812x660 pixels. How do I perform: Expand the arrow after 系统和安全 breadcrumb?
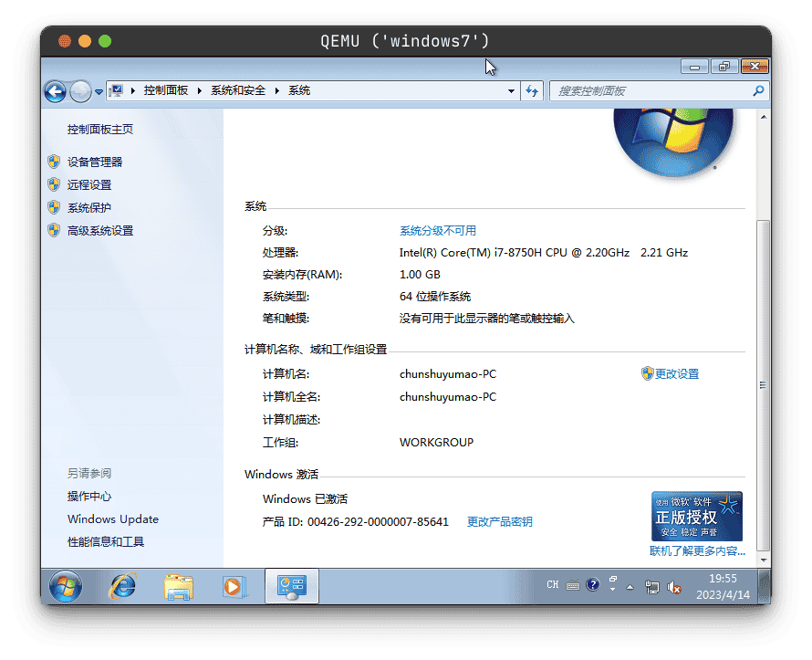pyautogui.click(x=277, y=90)
